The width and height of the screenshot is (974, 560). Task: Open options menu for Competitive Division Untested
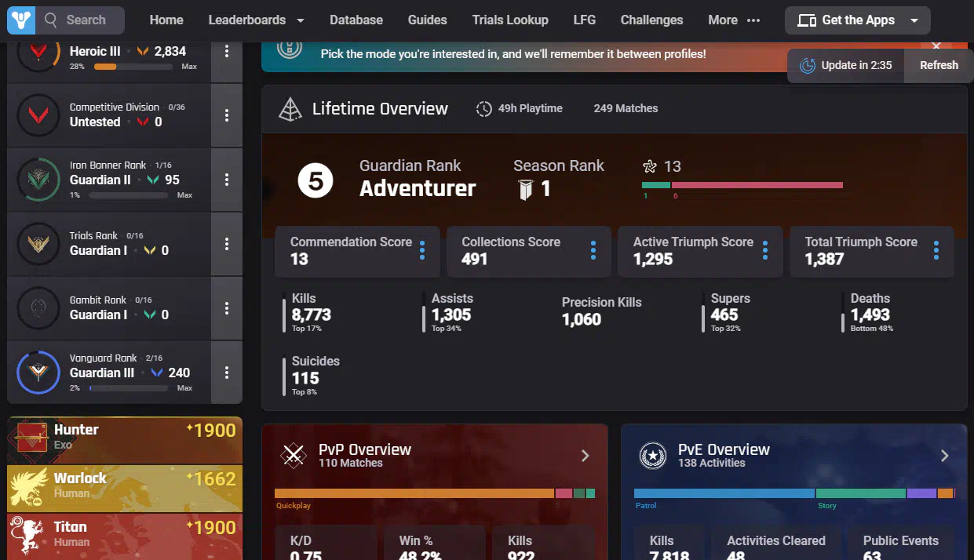tap(227, 115)
